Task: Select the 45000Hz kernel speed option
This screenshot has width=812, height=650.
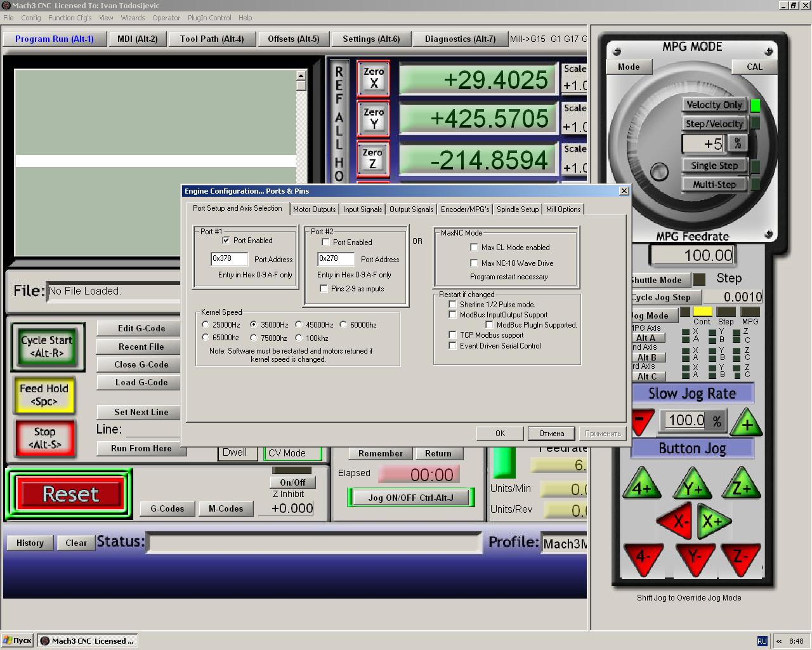Action: pos(299,325)
